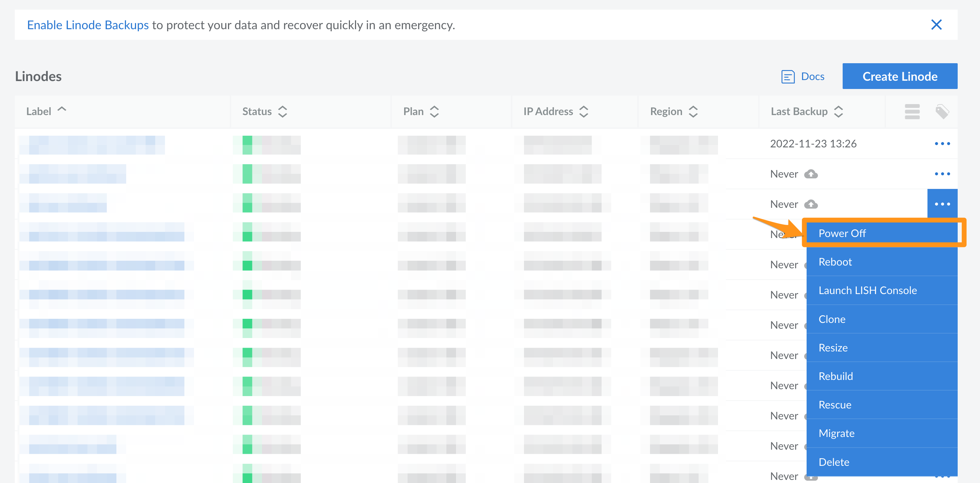This screenshot has width=980, height=483.
Task: Close the highlighted three-dot action menu
Action: point(942,204)
